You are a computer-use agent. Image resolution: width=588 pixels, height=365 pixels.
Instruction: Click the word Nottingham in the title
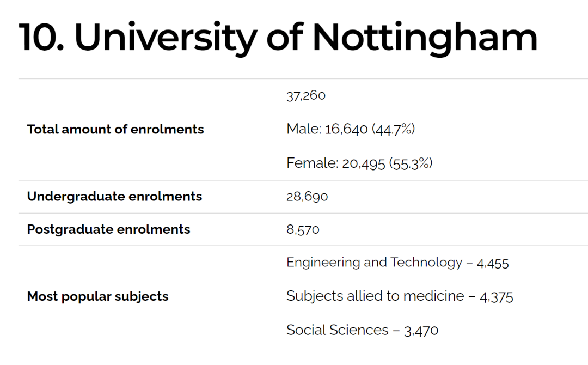(425, 38)
